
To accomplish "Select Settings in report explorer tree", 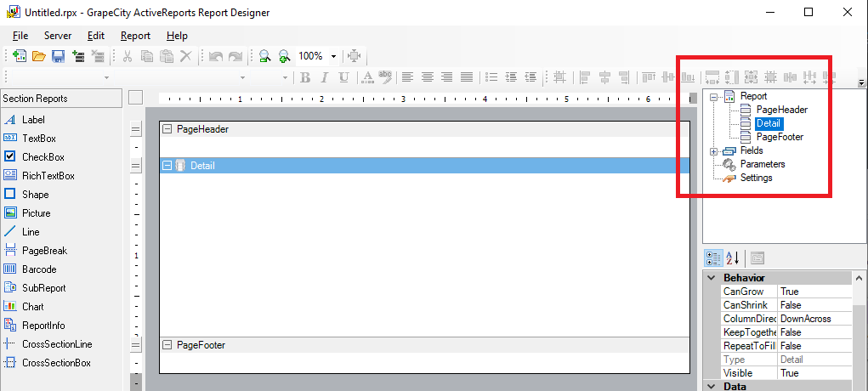I will [x=756, y=178].
